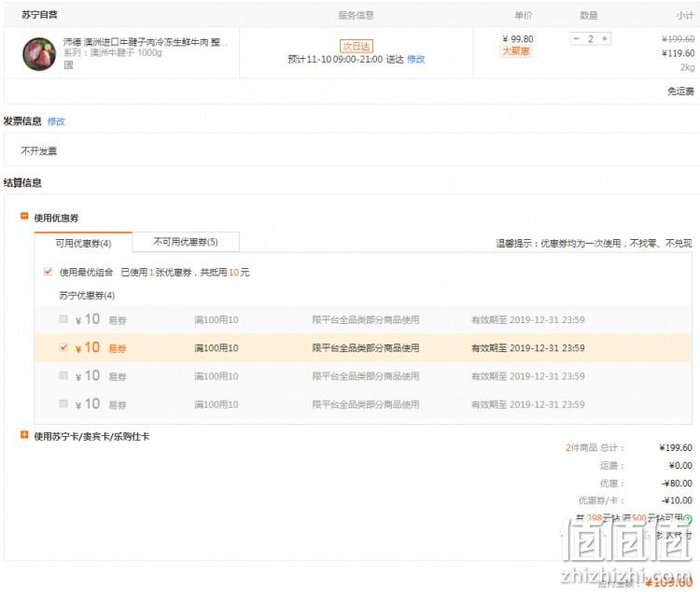Modify invoice info via 修改 link

(x=56, y=121)
